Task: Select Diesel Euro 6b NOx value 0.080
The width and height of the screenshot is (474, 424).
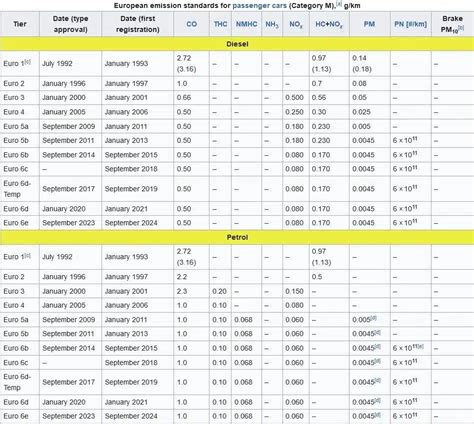Action: [x=294, y=155]
